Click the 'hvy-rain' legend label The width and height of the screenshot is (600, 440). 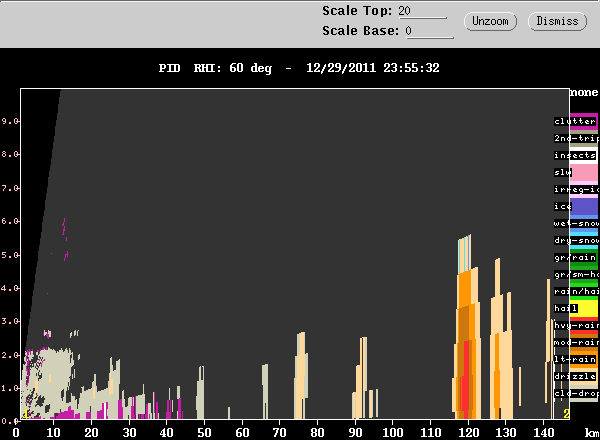pyautogui.click(x=576, y=326)
